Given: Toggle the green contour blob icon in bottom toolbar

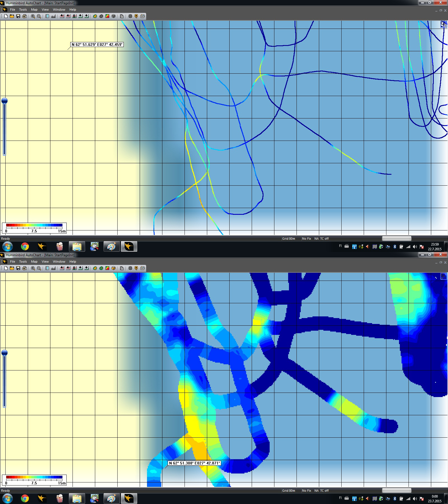Looking at the screenshot, I should (x=101, y=268).
